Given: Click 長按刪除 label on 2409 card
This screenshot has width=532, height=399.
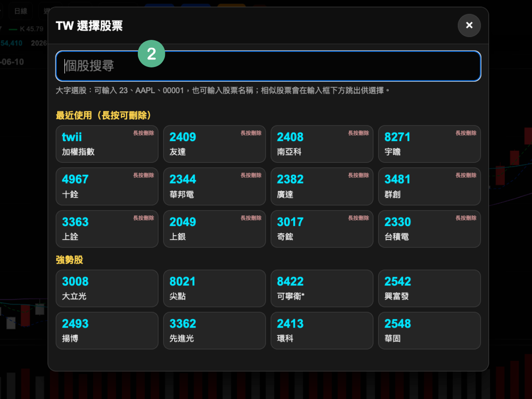Looking at the screenshot, I should point(251,133).
